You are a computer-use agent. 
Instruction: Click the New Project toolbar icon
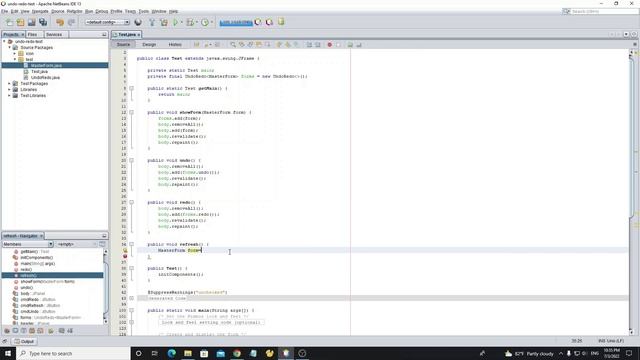(x=20, y=22)
